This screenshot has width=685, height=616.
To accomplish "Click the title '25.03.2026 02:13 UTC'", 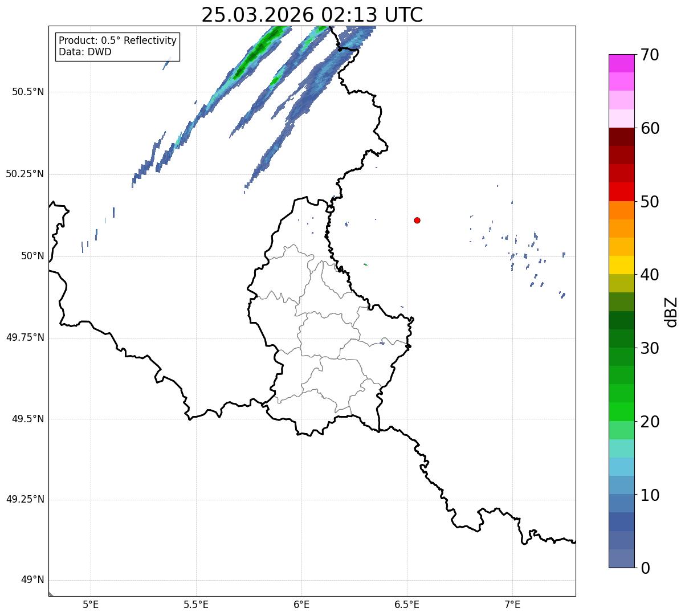I will click(x=312, y=14).
